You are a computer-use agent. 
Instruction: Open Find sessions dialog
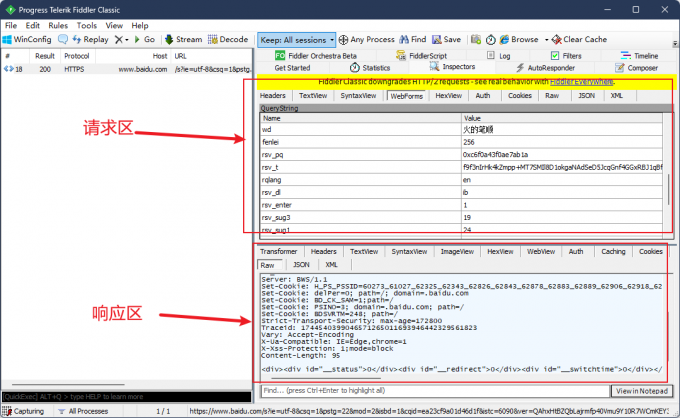(x=413, y=39)
